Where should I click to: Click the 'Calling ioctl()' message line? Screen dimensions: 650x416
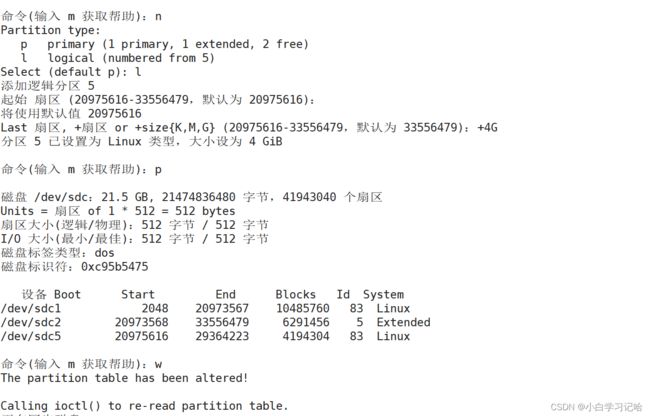(x=144, y=406)
